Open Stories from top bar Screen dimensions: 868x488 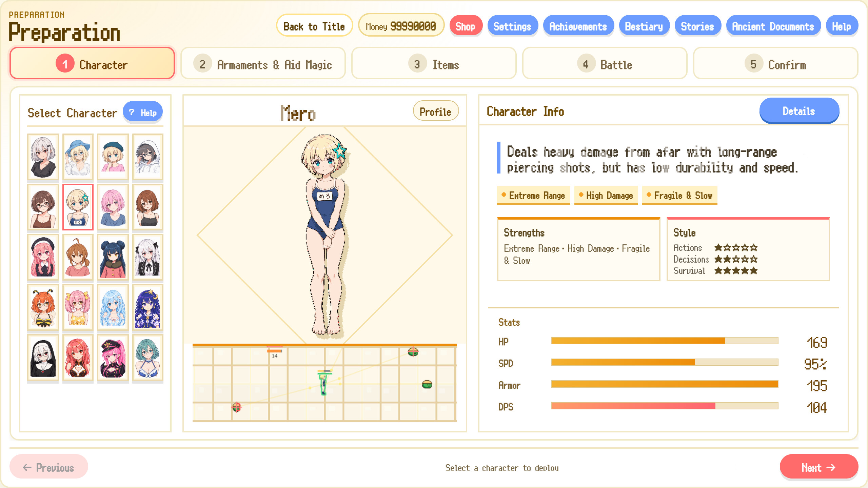pos(698,26)
